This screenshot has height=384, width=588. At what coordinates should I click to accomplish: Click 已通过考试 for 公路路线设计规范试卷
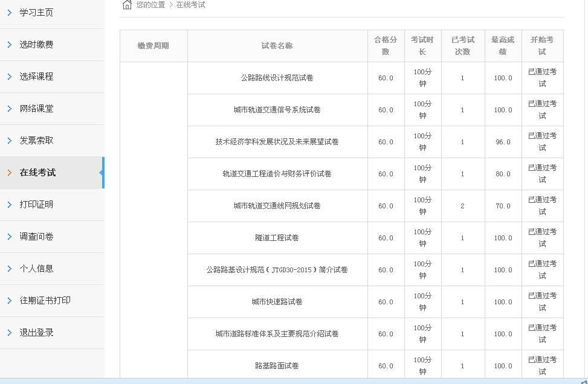point(542,77)
